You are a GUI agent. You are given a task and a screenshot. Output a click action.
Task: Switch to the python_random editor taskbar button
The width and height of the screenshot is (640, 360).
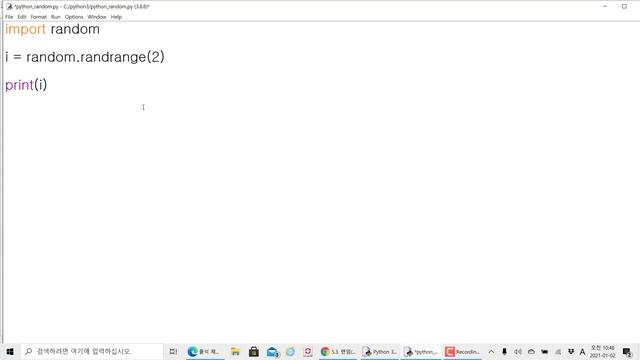click(x=422, y=351)
